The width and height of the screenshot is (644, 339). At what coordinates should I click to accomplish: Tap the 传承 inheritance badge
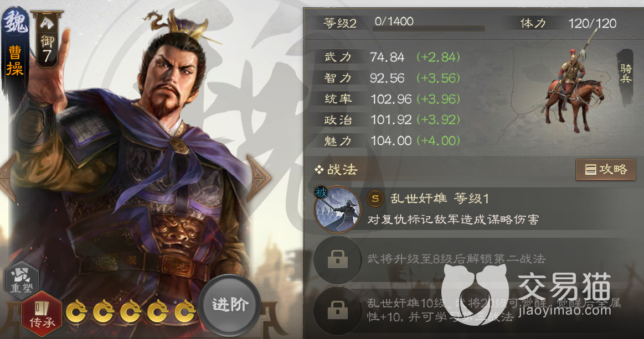coord(42,315)
